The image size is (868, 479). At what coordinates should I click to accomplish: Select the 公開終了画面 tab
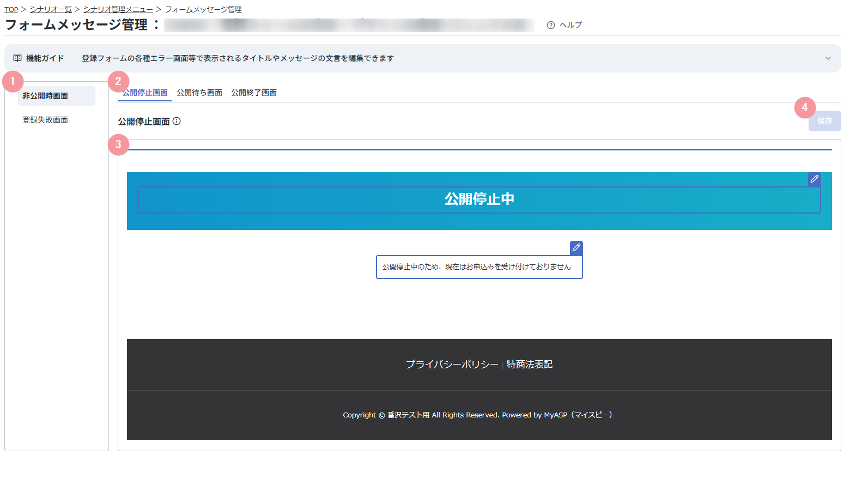[x=254, y=93]
